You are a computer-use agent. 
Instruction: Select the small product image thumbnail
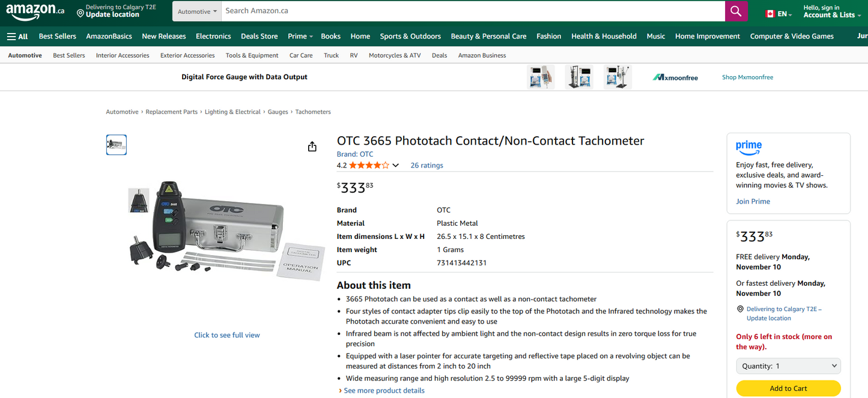coord(116,144)
